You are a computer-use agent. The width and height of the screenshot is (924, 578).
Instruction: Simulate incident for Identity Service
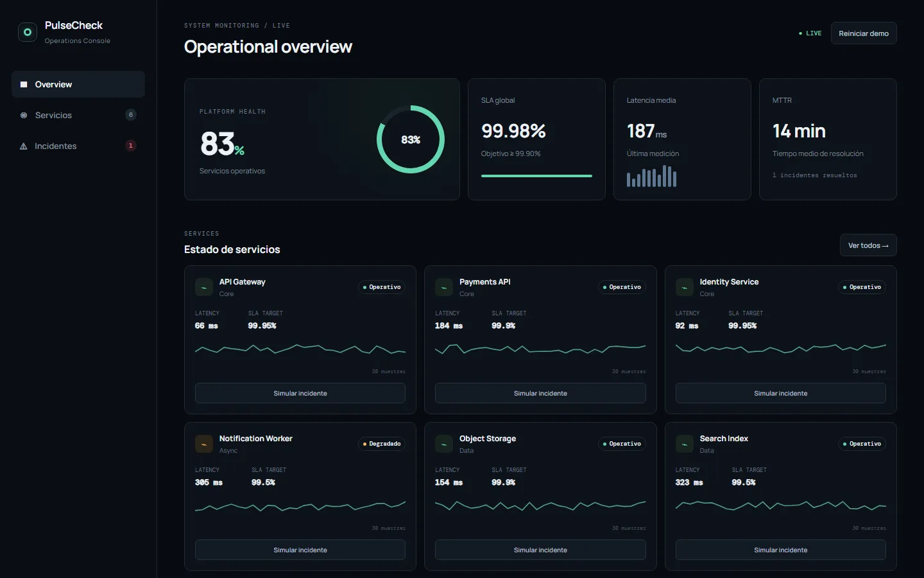pos(781,393)
